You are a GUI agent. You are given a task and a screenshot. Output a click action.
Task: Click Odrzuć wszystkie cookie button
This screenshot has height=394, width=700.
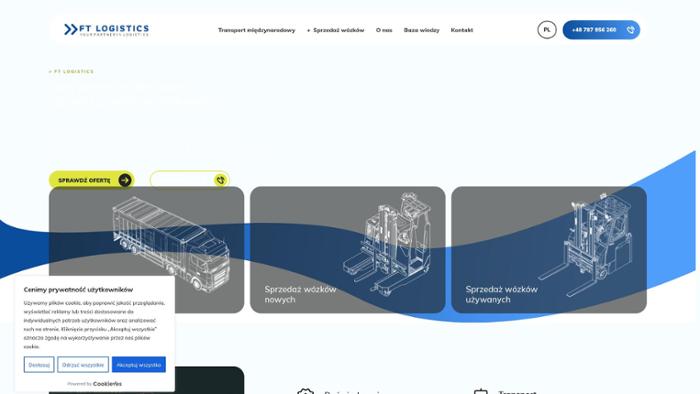click(83, 365)
